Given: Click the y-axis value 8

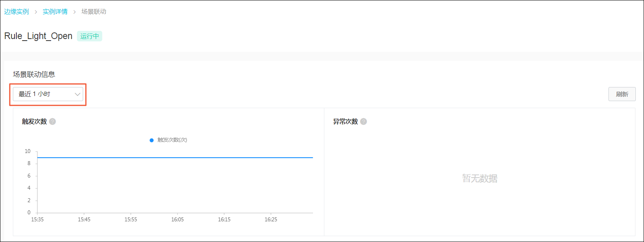Looking at the screenshot, I should tap(29, 164).
